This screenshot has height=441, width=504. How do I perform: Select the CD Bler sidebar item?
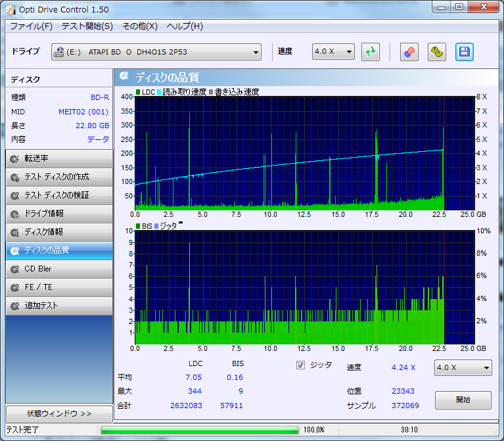tap(59, 269)
